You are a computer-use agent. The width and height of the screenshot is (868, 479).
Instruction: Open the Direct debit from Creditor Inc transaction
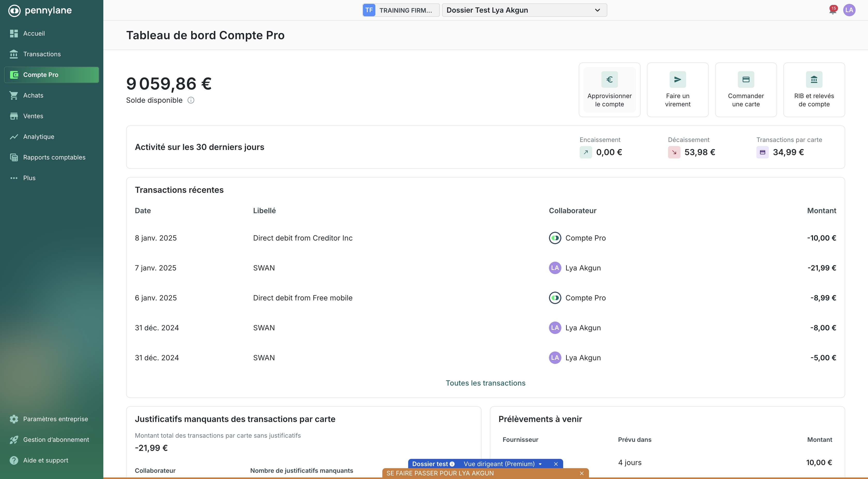[x=303, y=238]
